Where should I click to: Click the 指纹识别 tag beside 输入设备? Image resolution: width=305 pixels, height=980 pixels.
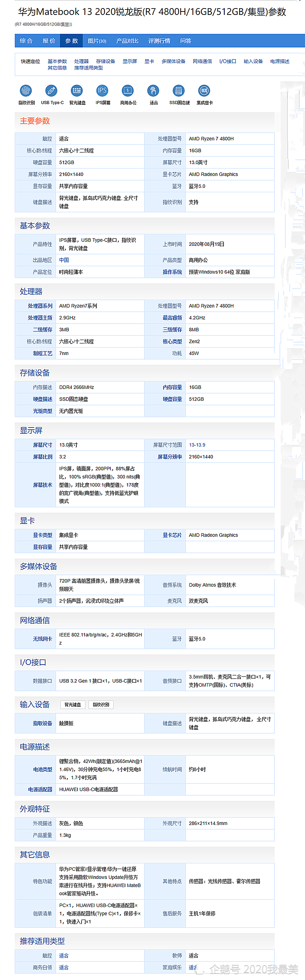[x=101, y=705]
